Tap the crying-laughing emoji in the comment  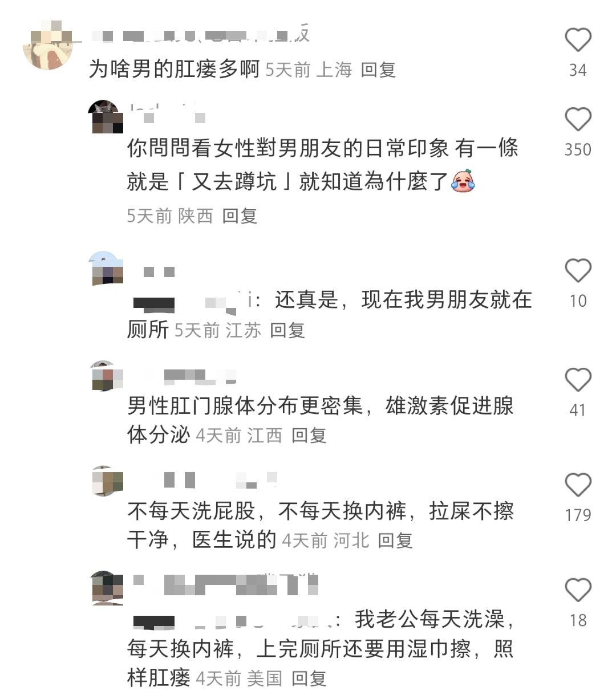click(x=463, y=181)
